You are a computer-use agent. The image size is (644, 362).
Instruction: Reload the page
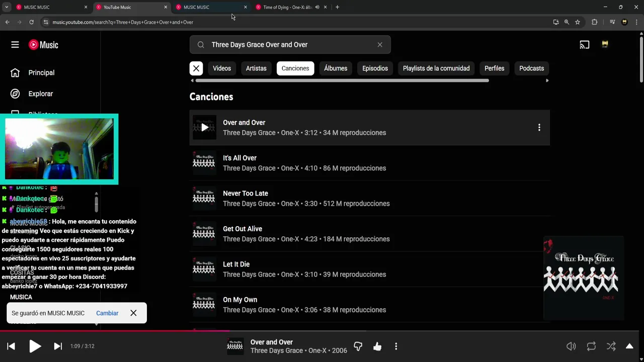tap(31, 22)
